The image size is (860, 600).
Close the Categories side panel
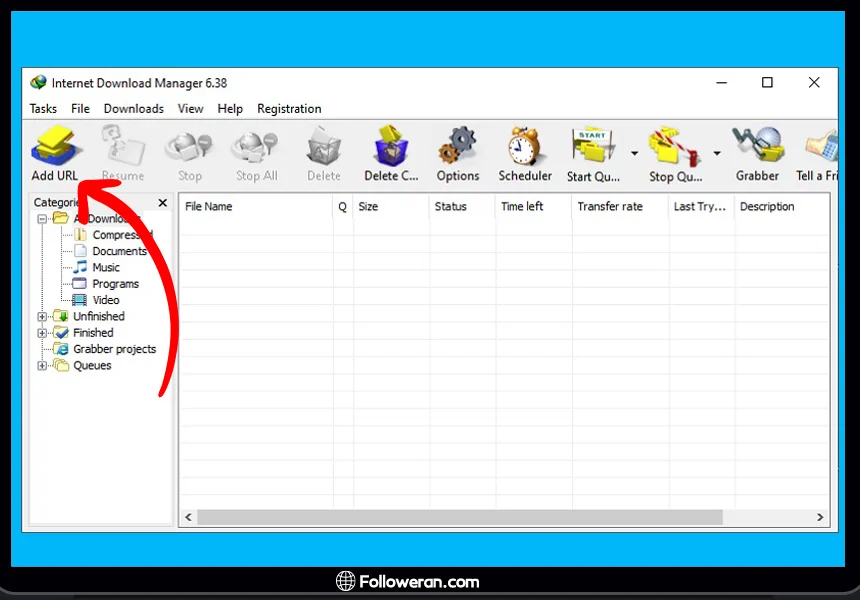(163, 203)
